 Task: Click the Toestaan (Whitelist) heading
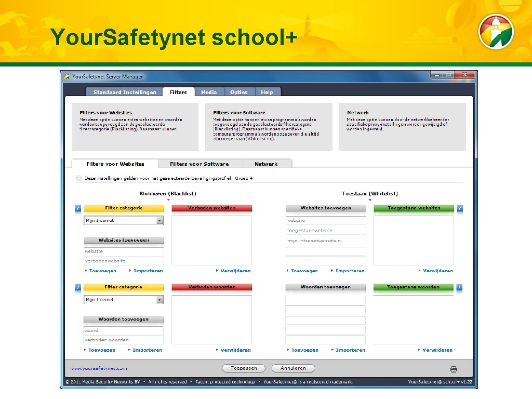click(370, 193)
